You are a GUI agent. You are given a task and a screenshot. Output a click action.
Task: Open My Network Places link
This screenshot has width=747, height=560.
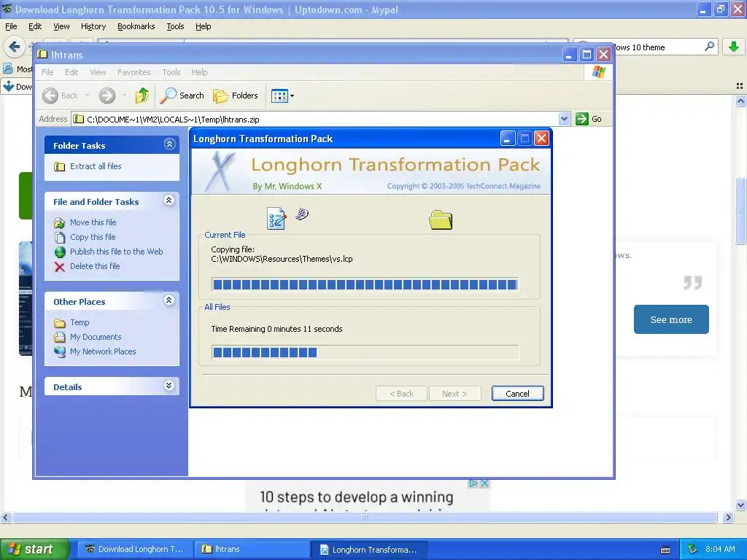point(103,351)
